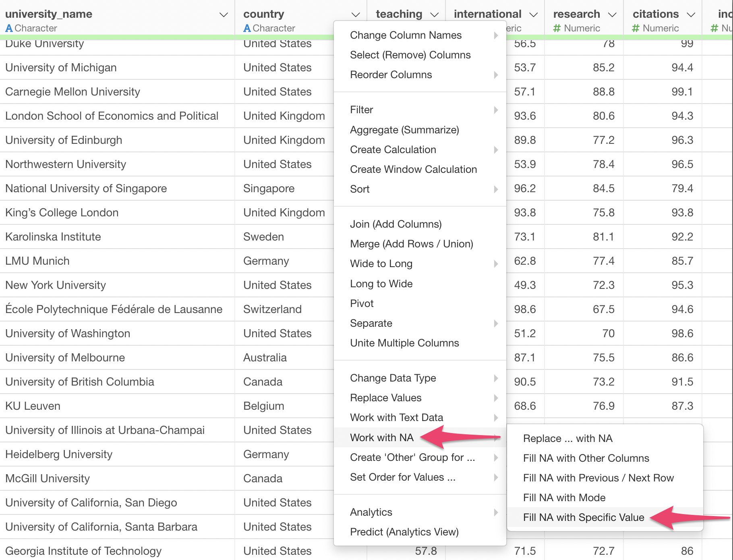Click the Character type icon under country

247,28
